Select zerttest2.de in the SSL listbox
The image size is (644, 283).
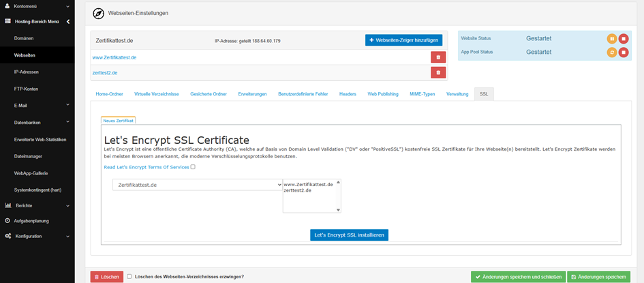pos(297,190)
